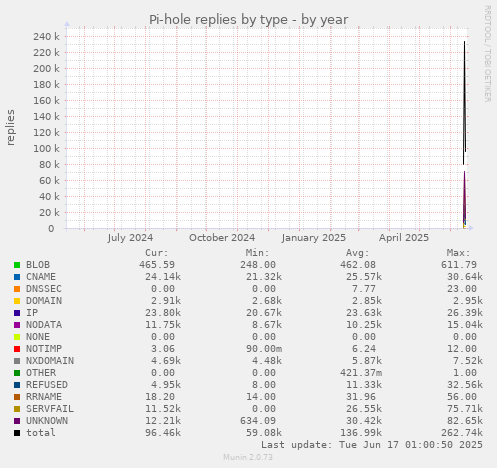
Task: Click the 'Munin 2.0.73' version text
Action: [248, 457]
